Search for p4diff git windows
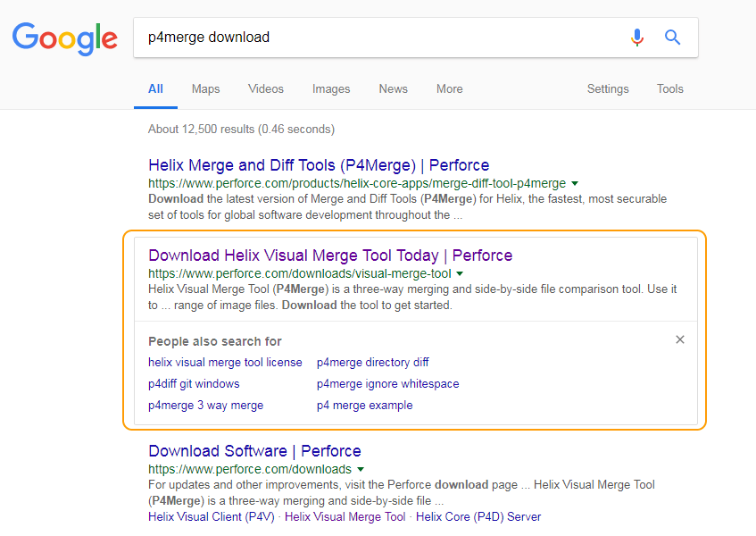Image resolution: width=756 pixels, height=536 pixels. pyautogui.click(x=194, y=383)
